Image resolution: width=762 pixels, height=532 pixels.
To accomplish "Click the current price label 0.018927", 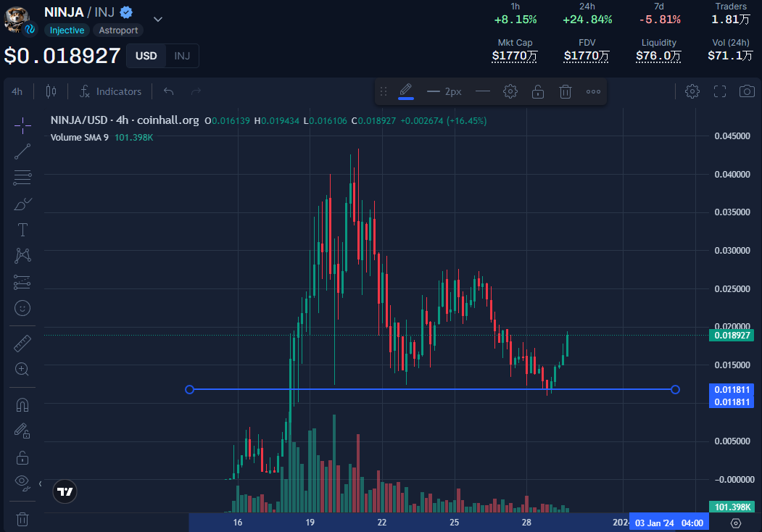I will (x=732, y=336).
